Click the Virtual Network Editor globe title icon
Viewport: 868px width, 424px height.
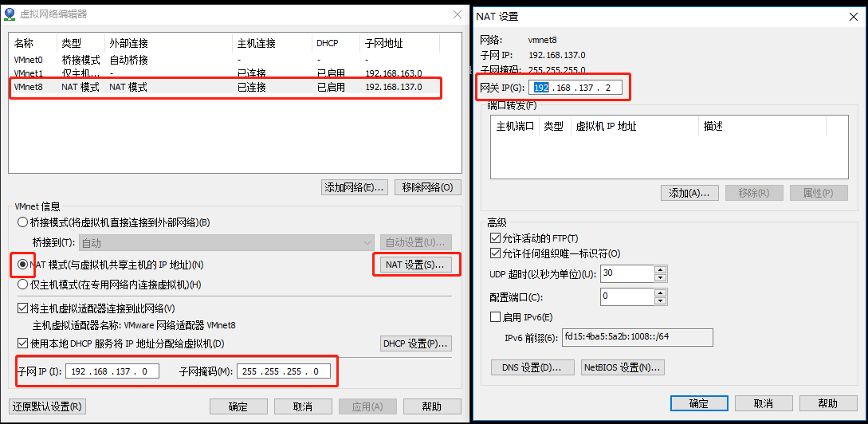click(x=10, y=14)
